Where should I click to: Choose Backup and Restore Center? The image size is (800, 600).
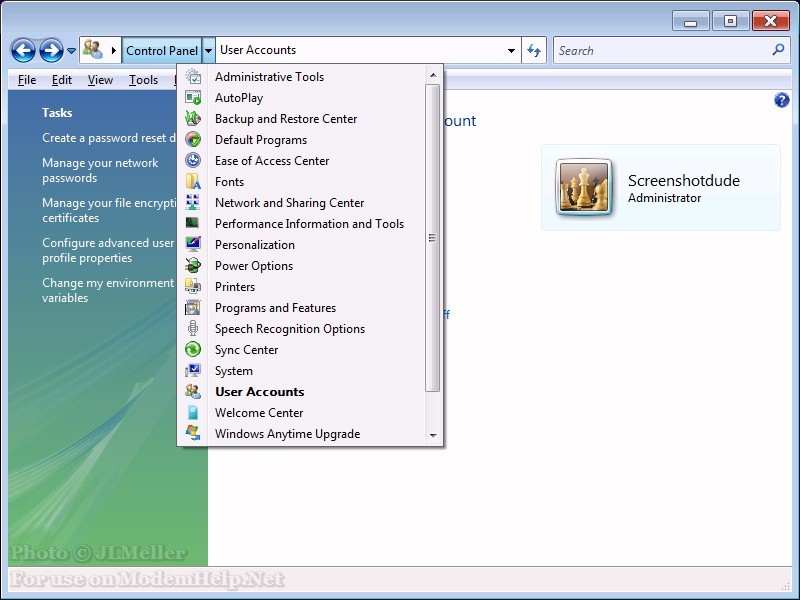point(286,118)
